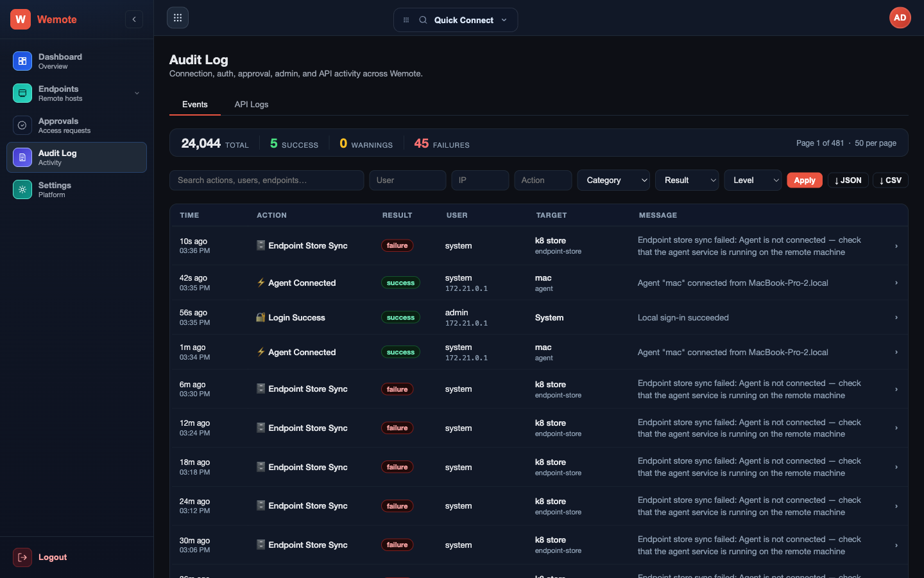Click the Wemote brand name
The image size is (924, 578).
pos(57,19)
